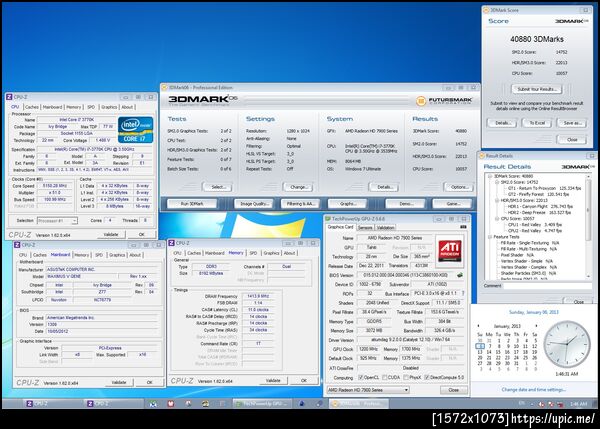Click the Image Quality button
The image size is (600, 429).
[254, 204]
